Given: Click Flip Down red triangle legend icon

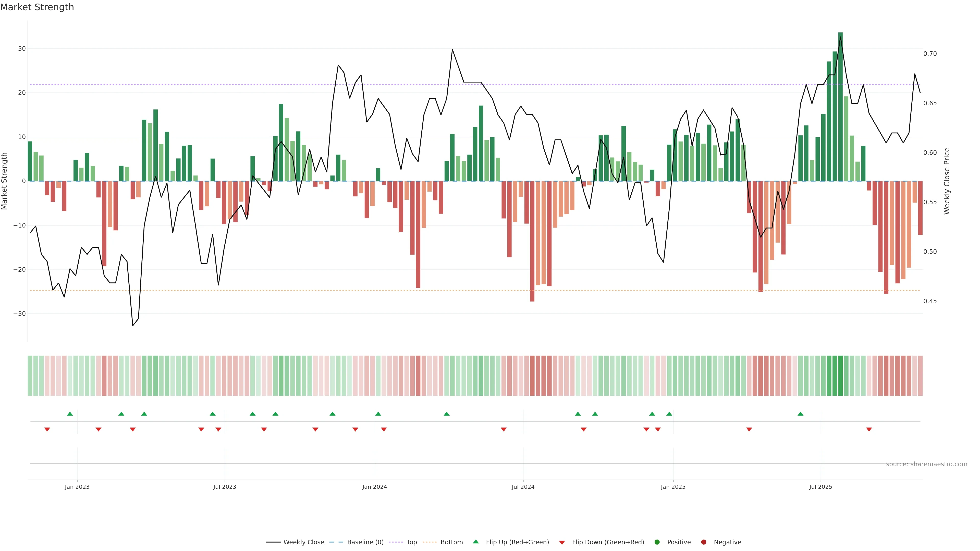Looking at the screenshot, I should (x=562, y=543).
